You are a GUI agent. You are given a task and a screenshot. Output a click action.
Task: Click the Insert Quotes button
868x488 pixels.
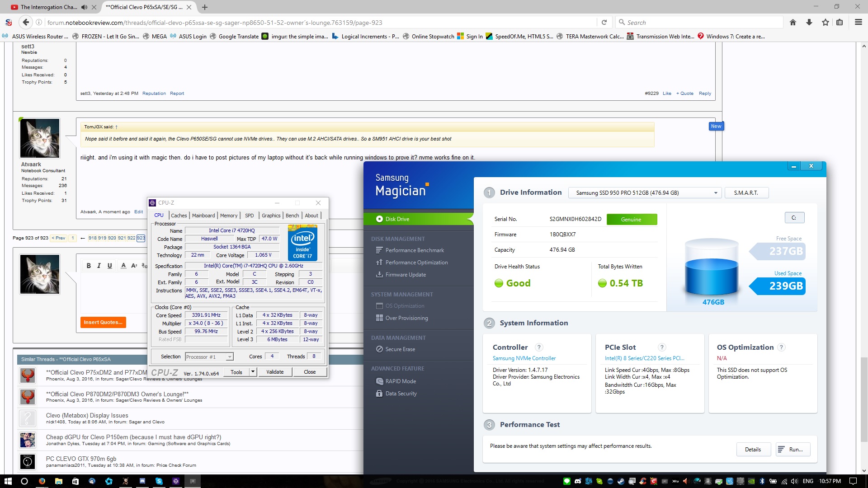(103, 322)
